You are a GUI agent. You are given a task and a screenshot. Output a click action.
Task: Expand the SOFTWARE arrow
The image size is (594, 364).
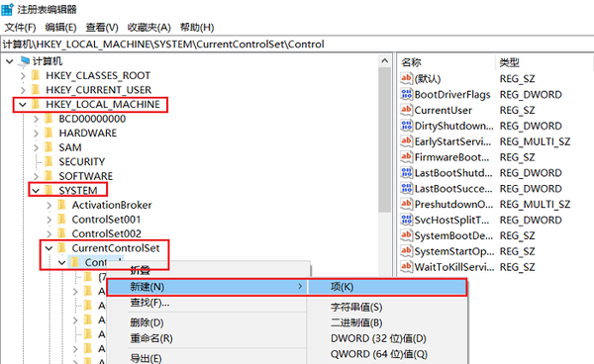[x=36, y=176]
